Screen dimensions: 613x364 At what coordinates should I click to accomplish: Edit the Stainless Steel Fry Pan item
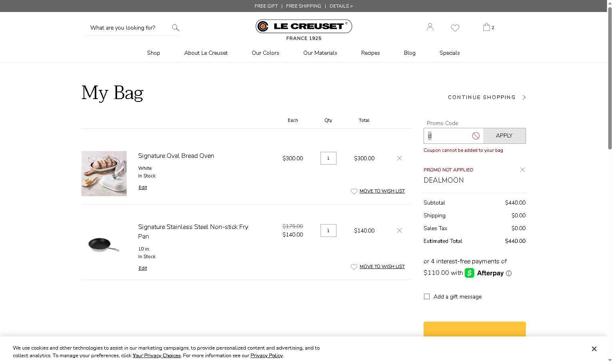[143, 268]
